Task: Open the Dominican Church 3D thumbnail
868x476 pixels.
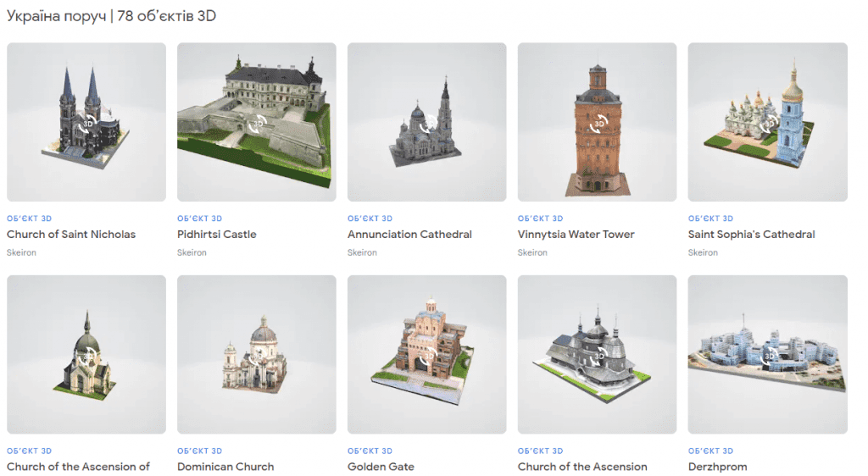Action: (x=256, y=354)
